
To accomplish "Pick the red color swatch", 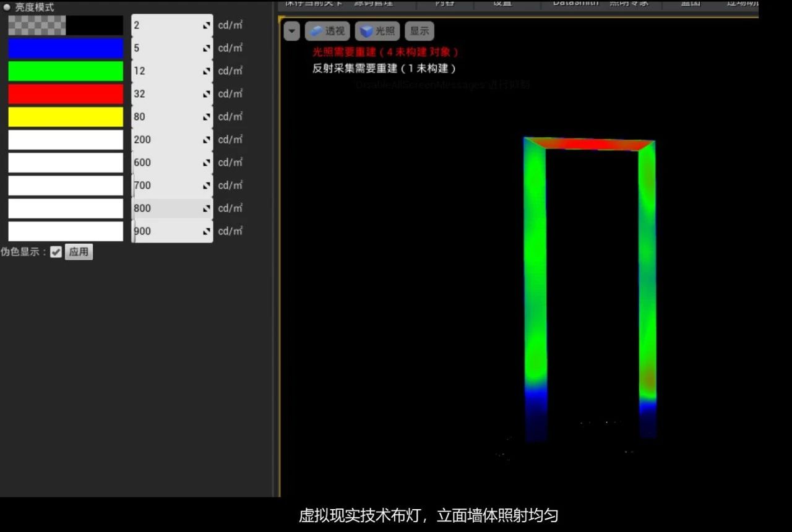I will click(66, 94).
